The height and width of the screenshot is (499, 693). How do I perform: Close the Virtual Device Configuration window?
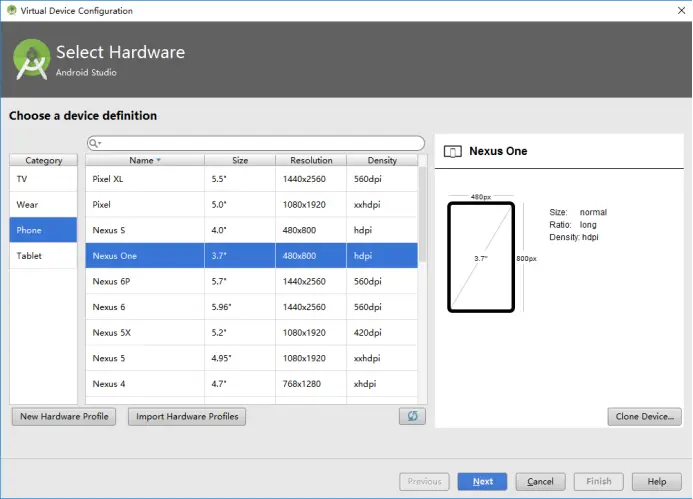point(681,10)
